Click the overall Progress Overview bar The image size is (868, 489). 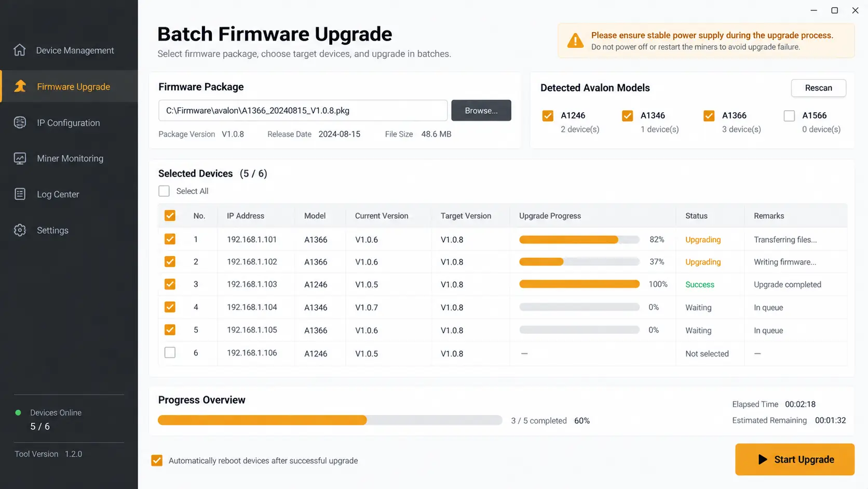point(330,420)
